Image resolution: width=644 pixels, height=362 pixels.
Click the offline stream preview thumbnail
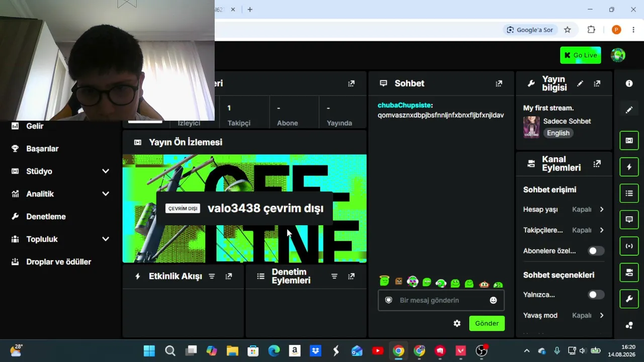point(245,209)
